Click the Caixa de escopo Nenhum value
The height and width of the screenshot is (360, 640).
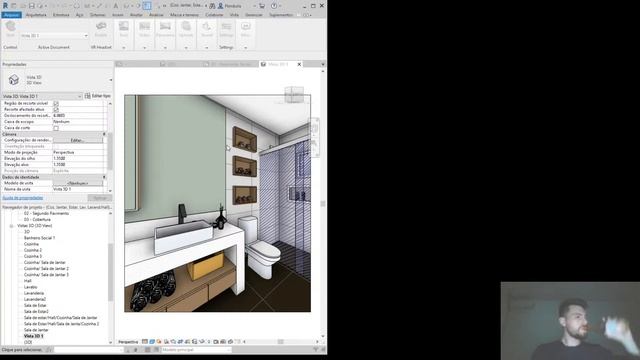pos(78,122)
